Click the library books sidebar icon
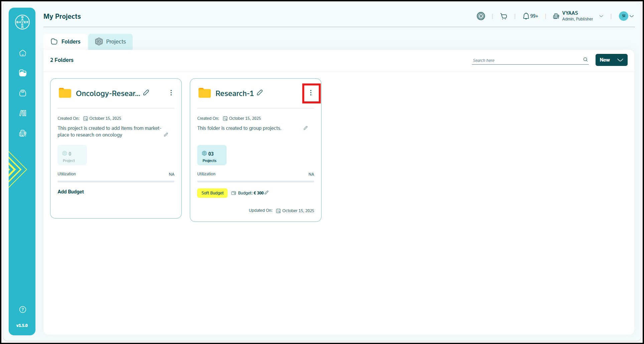644x344 pixels. pyautogui.click(x=23, y=113)
